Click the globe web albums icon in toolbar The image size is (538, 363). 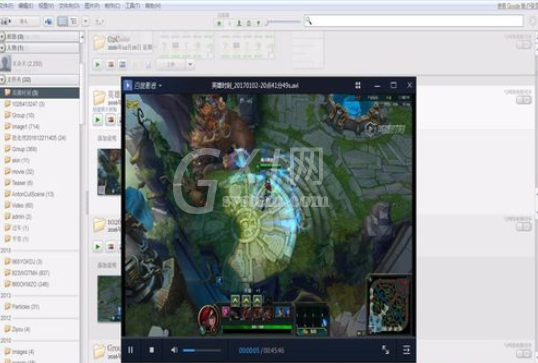(48, 22)
